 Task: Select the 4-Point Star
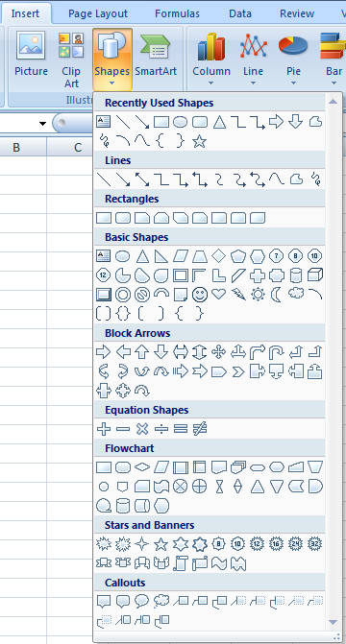click(142, 544)
